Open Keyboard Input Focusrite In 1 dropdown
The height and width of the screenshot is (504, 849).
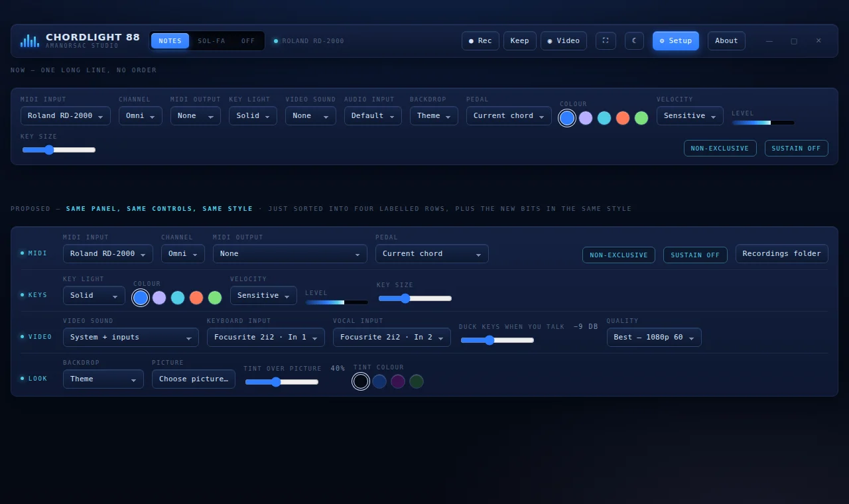[266, 338]
